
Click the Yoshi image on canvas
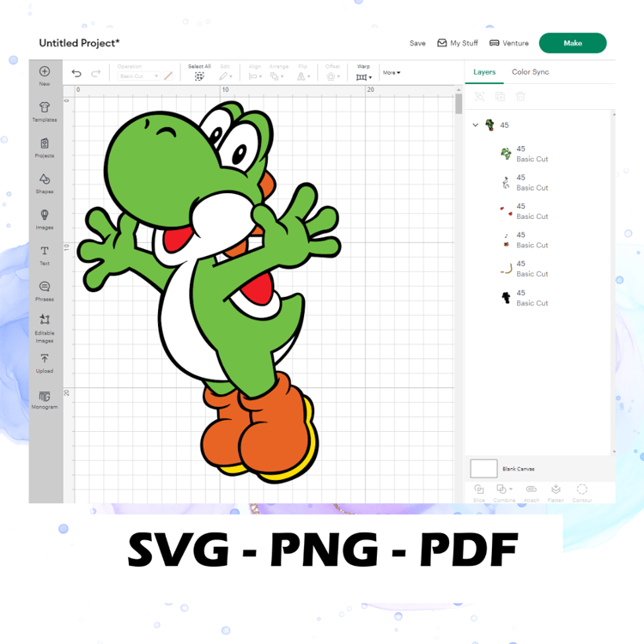pos(210,292)
